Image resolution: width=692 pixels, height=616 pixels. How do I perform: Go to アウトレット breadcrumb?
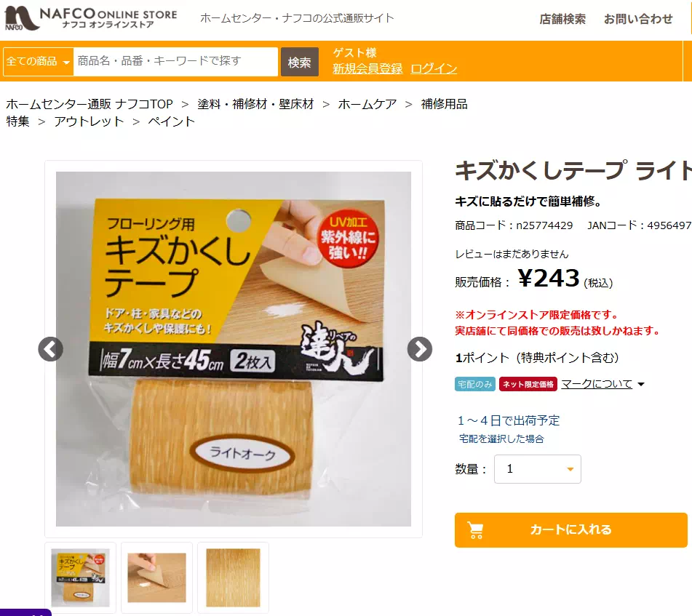tap(89, 121)
